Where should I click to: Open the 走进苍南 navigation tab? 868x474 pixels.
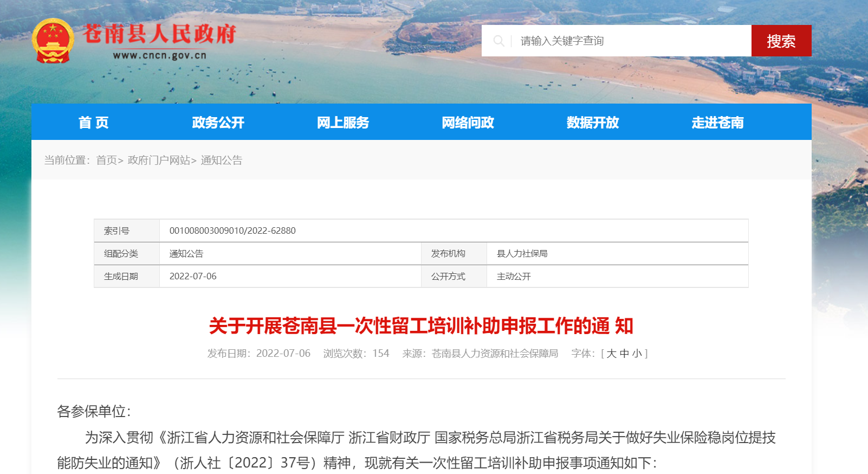pos(717,123)
